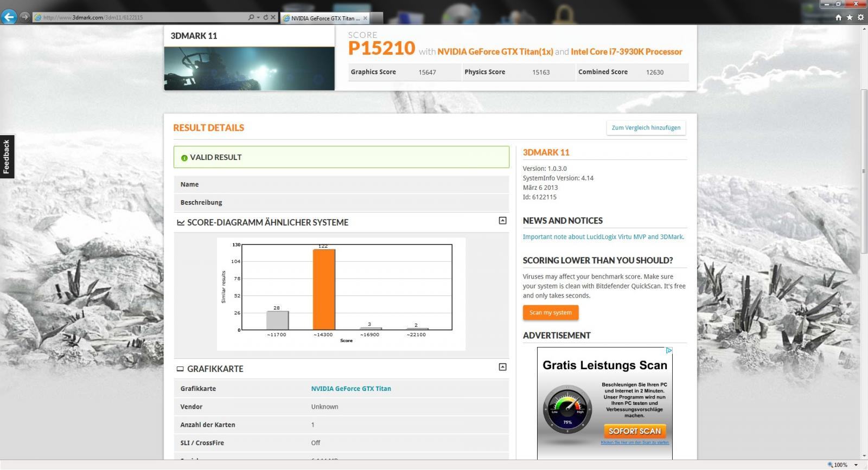Click the monitor icon beside Grafikkarte heading
This screenshot has height=470, width=868.
tap(180, 369)
